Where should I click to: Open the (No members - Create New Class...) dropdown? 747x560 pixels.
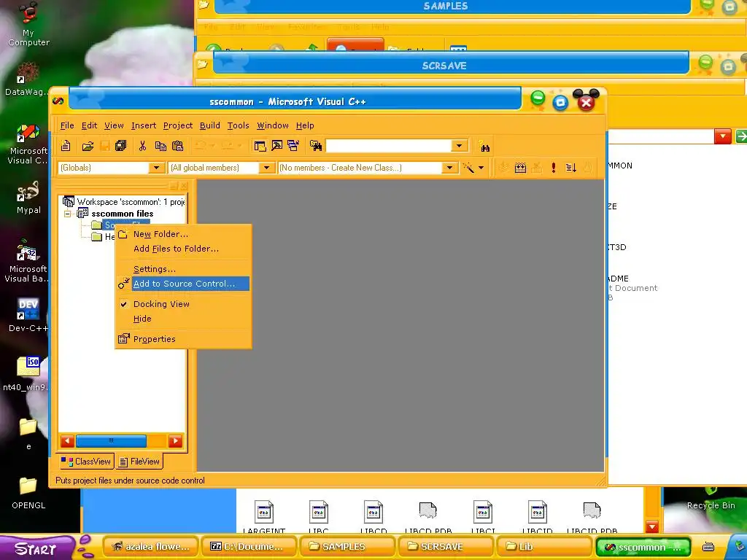coord(449,168)
